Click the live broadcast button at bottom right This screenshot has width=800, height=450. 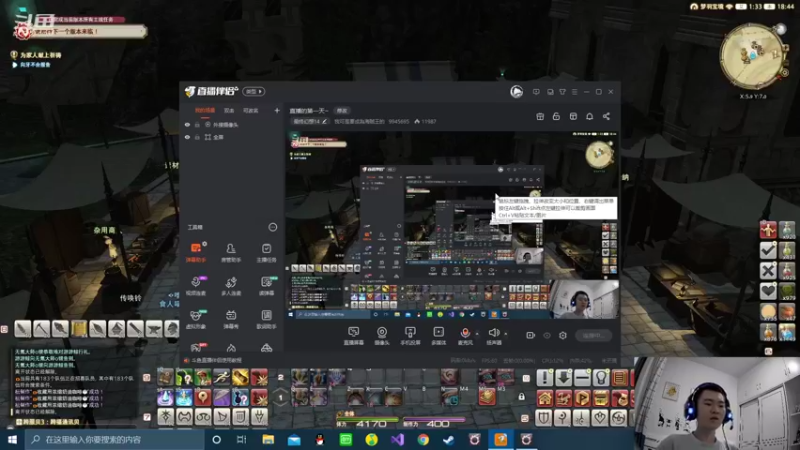click(x=593, y=335)
